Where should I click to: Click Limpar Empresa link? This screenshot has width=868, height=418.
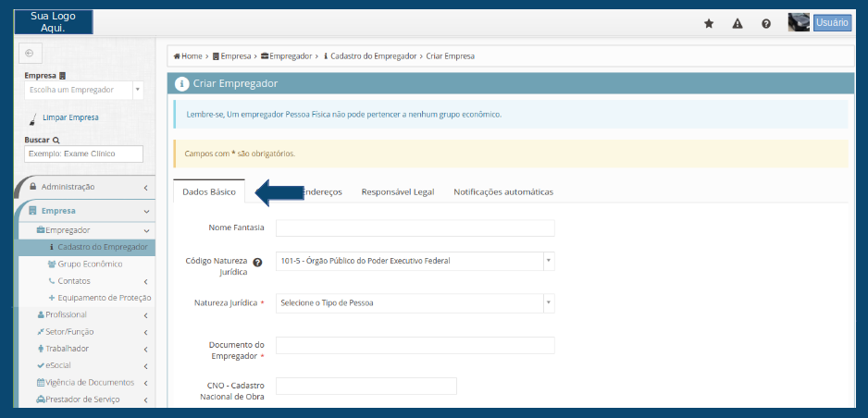[70, 117]
